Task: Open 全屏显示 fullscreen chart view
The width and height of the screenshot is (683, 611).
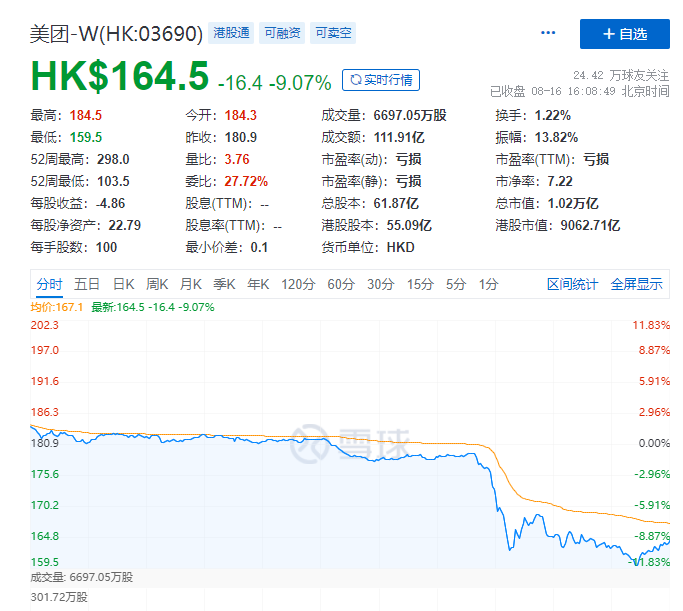Action: click(636, 284)
